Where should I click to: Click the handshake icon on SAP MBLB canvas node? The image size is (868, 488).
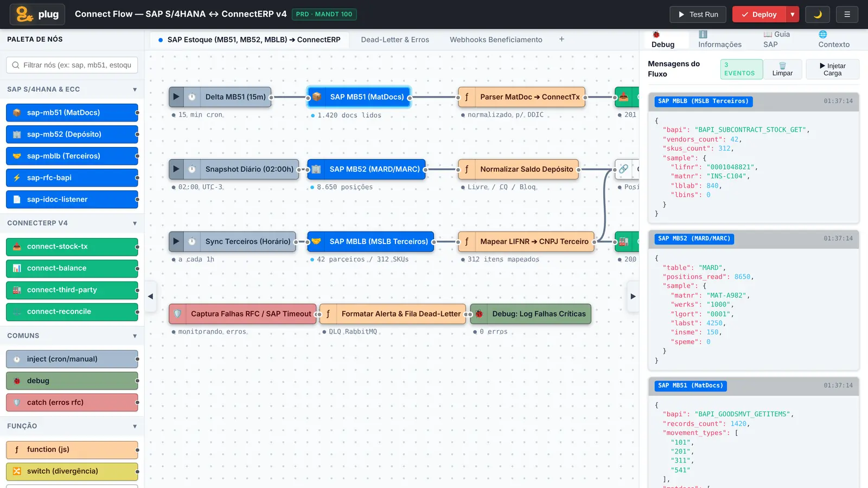[316, 241]
